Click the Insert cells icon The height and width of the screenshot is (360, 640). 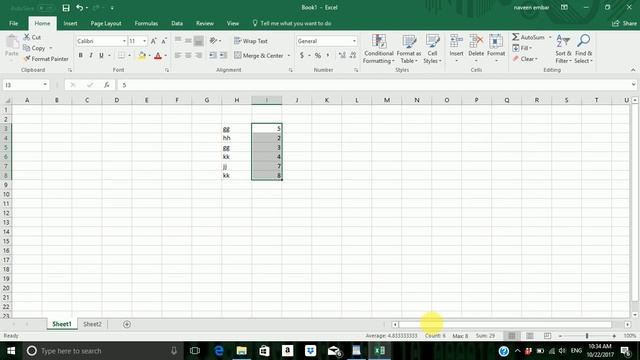point(456,42)
